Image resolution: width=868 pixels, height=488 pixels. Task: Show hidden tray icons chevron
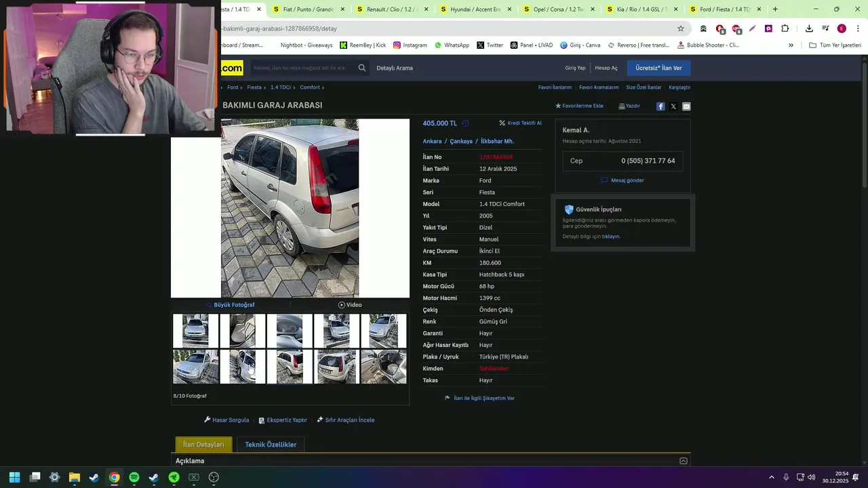pyautogui.click(x=772, y=477)
